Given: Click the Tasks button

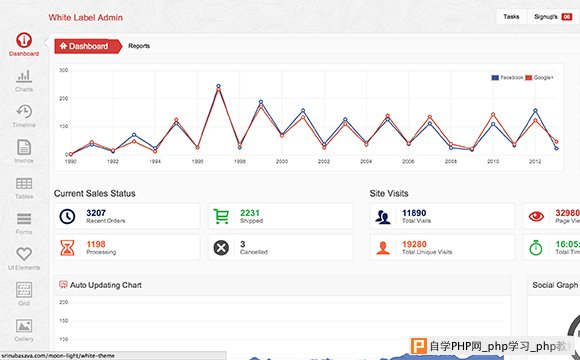Looking at the screenshot, I should click(511, 17).
